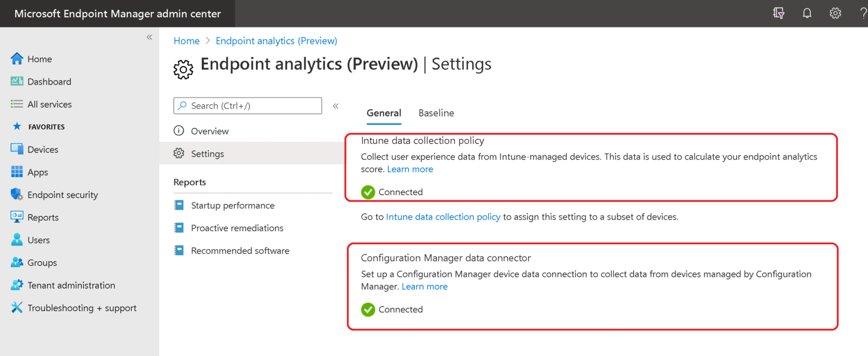Screen dimensions: 868x356
Task: Open portal settings gear in top bar
Action: point(835,13)
